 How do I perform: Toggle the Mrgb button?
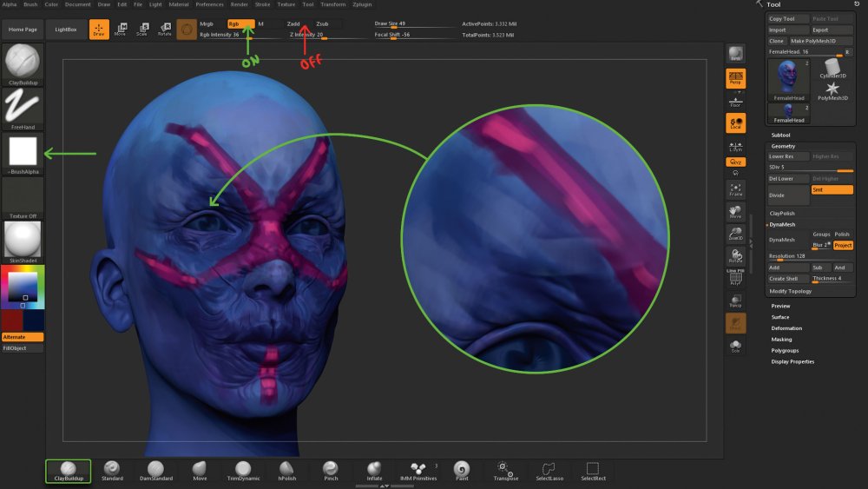coord(212,23)
